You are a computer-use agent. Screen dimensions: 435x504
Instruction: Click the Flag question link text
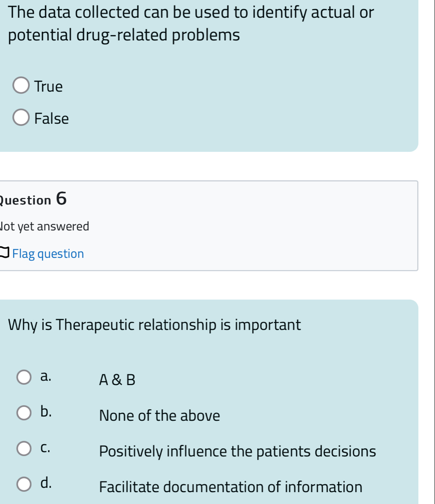[48, 254]
